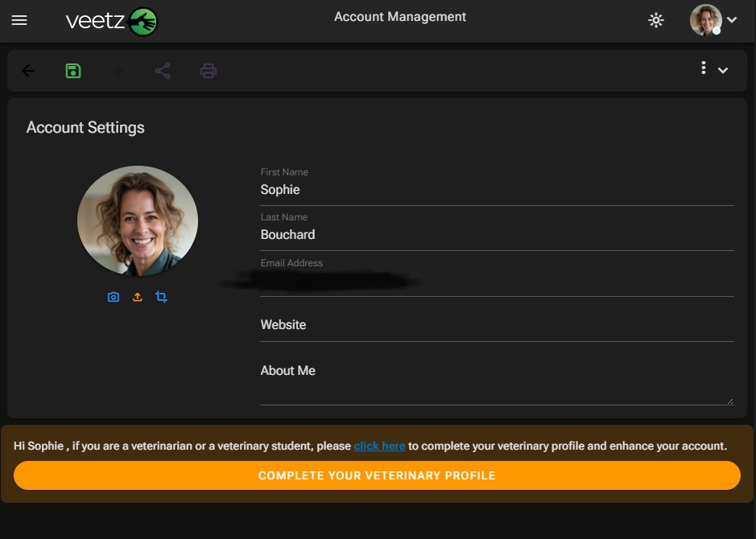Click the 'click here' veterinary profile link
Screen dimensions: 756x539
coord(379,446)
